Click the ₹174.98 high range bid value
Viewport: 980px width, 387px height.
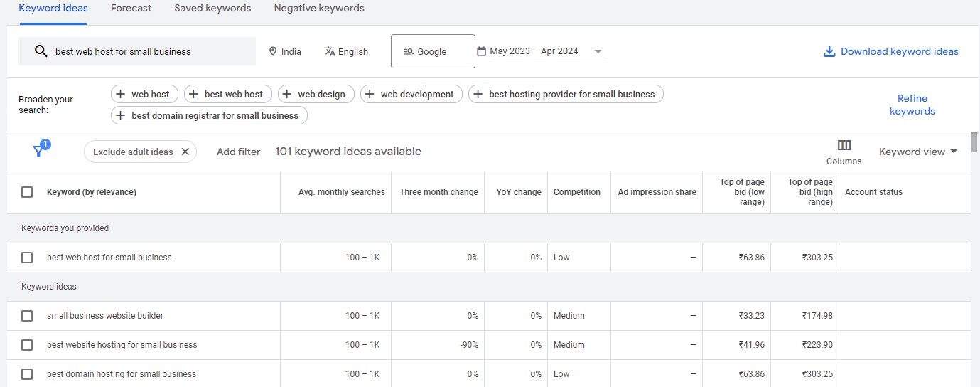[817, 316]
